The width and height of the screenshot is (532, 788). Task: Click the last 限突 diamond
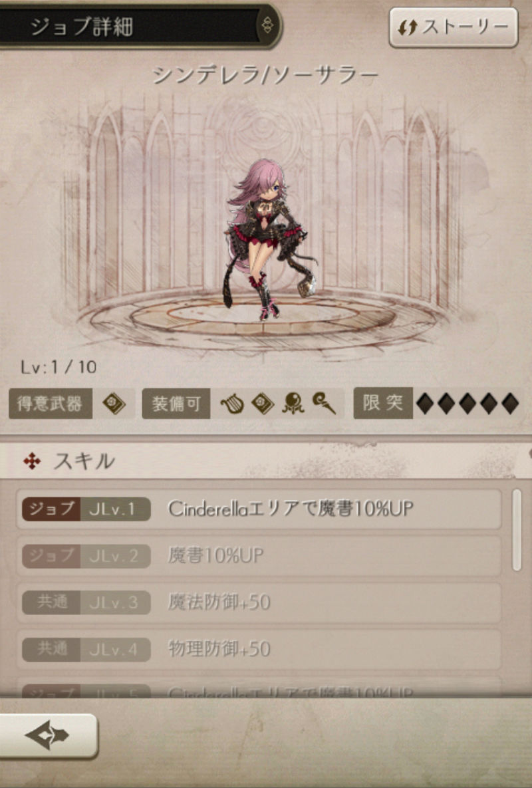[510, 404]
